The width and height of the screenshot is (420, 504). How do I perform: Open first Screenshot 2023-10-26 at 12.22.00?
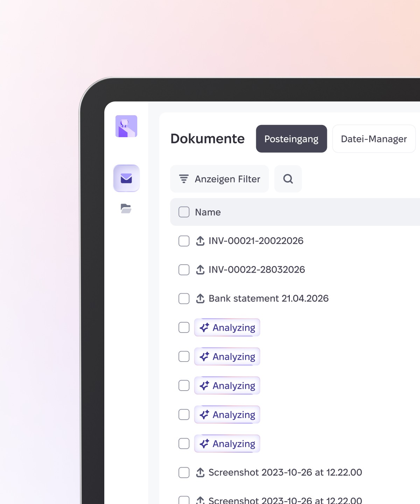285,472
